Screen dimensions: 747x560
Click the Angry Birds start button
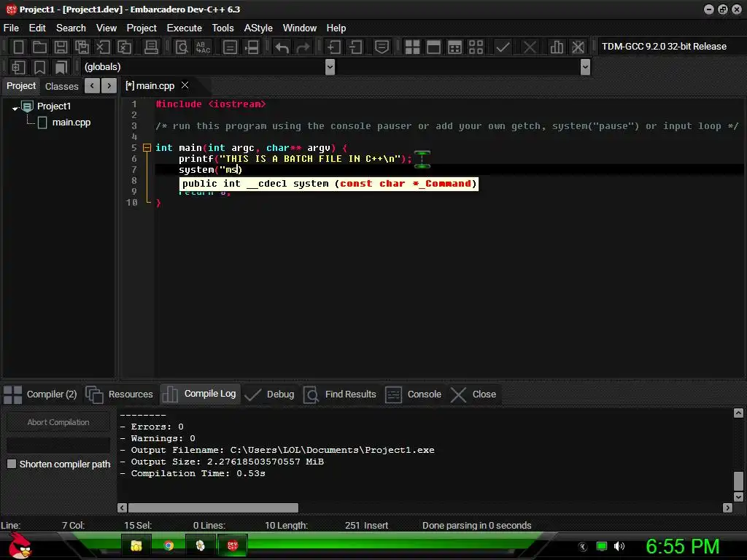click(x=20, y=545)
